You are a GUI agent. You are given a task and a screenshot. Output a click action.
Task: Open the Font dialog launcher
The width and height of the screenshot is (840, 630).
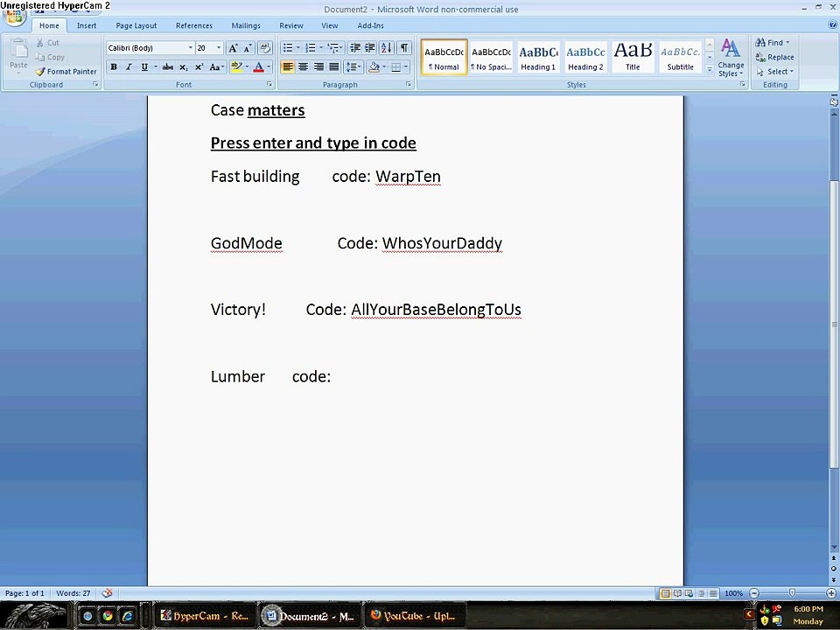(269, 84)
